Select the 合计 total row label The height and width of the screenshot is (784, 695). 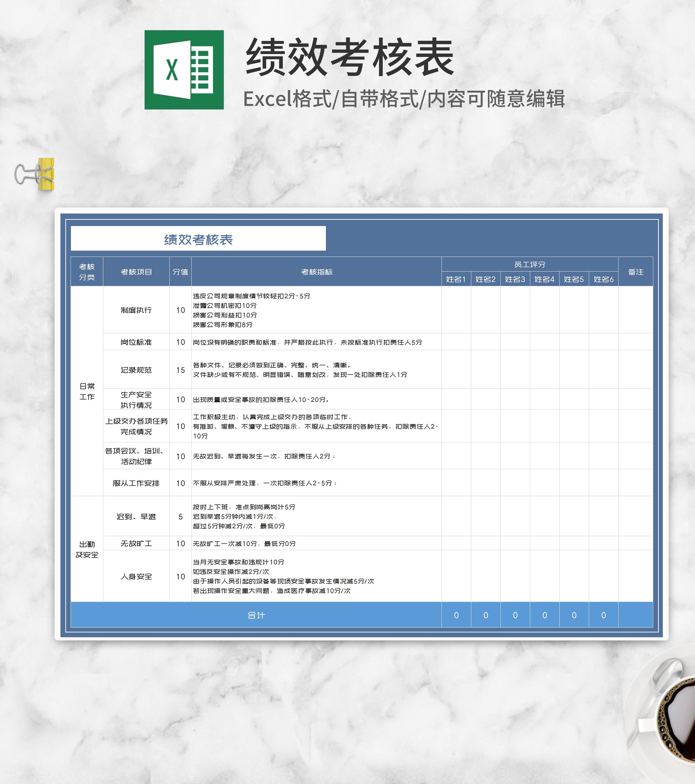(256, 615)
